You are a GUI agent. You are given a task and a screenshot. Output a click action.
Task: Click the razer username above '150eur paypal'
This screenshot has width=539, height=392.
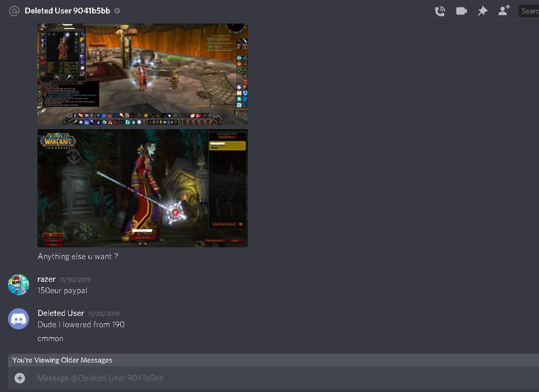coord(46,279)
